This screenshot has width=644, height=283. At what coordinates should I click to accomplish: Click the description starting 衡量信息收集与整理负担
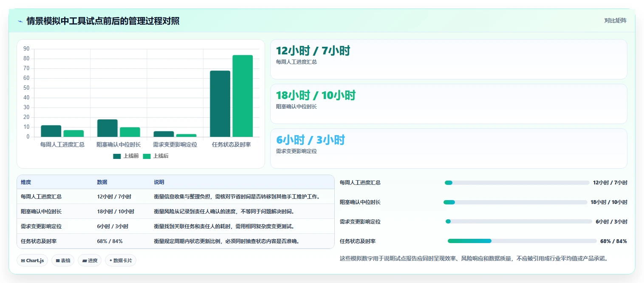click(x=237, y=197)
